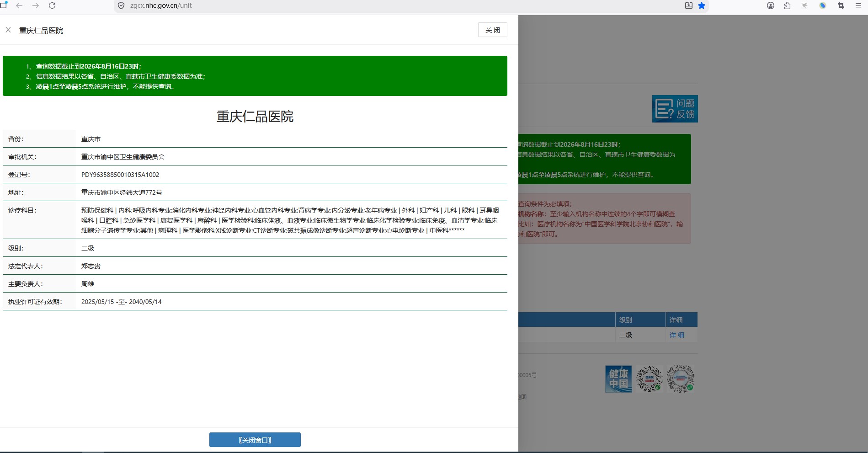
Task: Click the approving authority 重庆市渝中区卫生健康委员会
Action: point(123,157)
